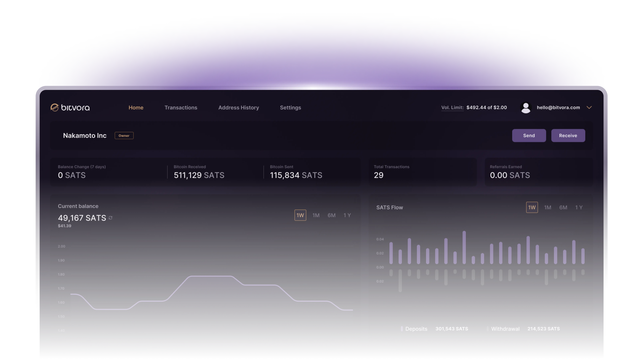Image resolution: width=644 pixels, height=359 pixels.
Task: Click the Receive button
Action: pyautogui.click(x=568, y=135)
